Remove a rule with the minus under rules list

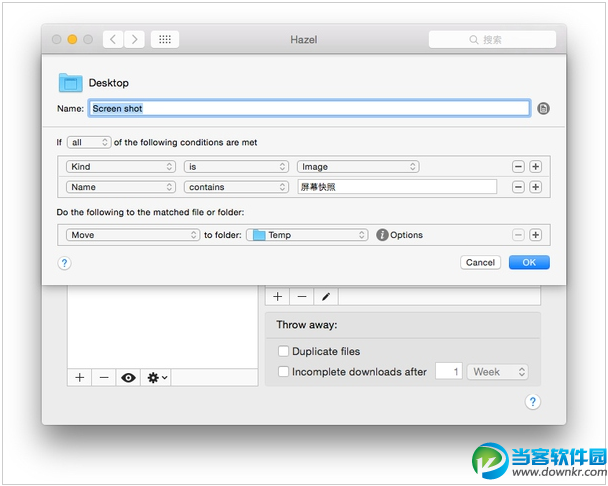[x=302, y=297]
